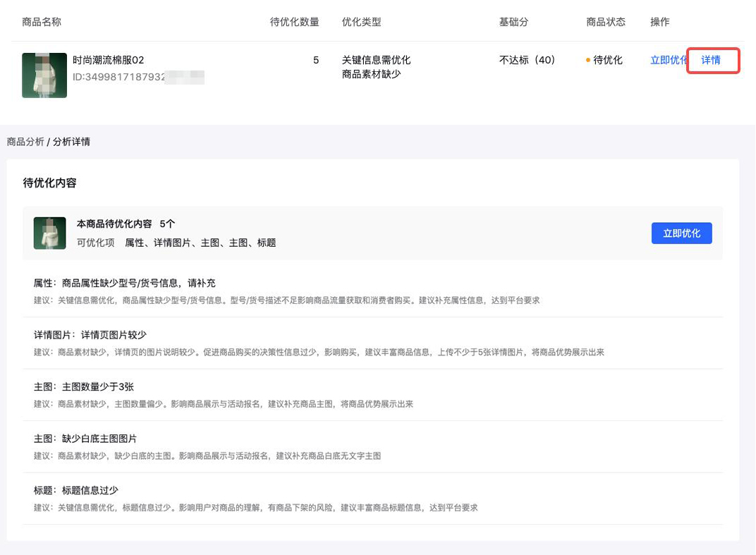The width and height of the screenshot is (756, 555).
Task: Click 商品素材缺少 optimization type
Action: [x=371, y=74]
